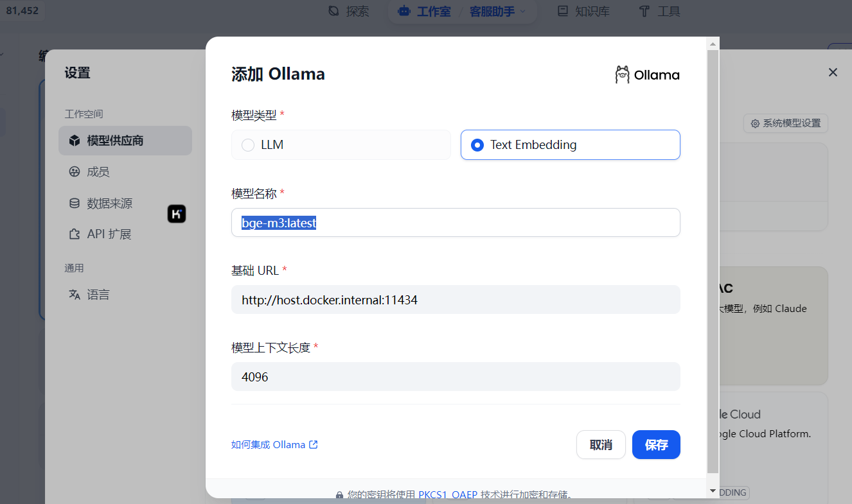Open the PKCS1_OAEP encryption link
The width and height of the screenshot is (852, 504).
point(448,494)
